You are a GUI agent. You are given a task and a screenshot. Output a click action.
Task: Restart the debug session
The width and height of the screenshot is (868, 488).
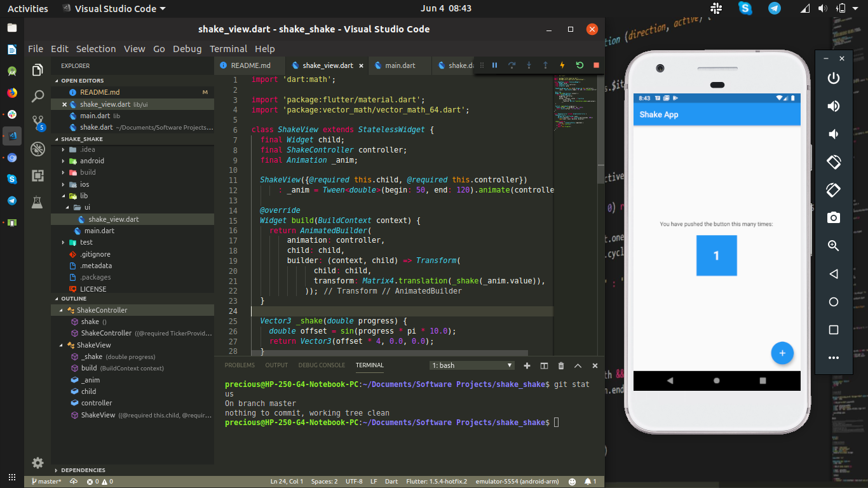click(580, 65)
